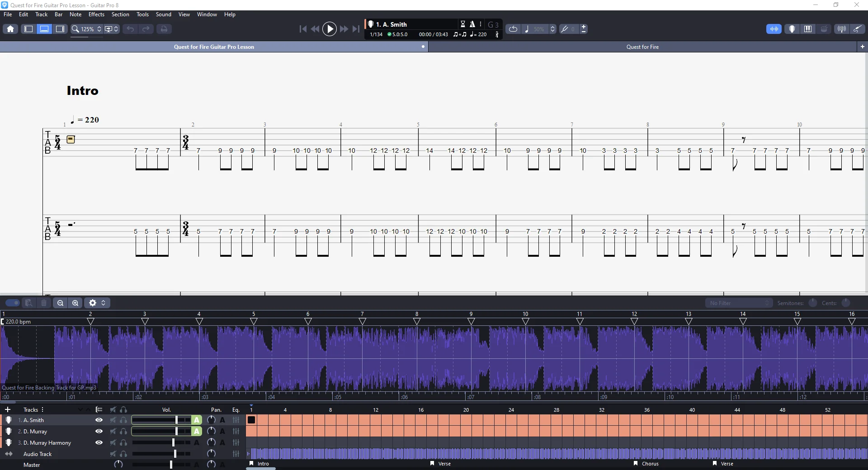Show the keyboard view
The image size is (868, 470).
pos(808,29)
